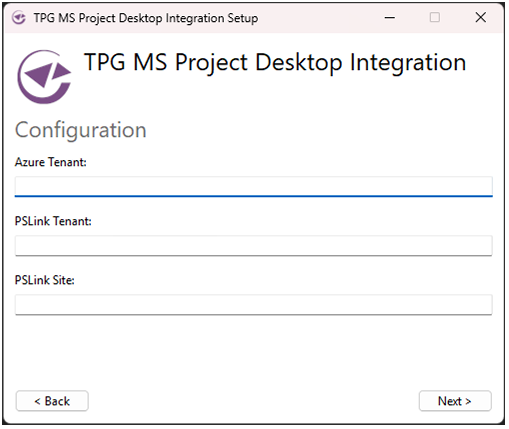Proceed with the Next button
The width and height of the screenshot is (509, 429).
coord(455,401)
